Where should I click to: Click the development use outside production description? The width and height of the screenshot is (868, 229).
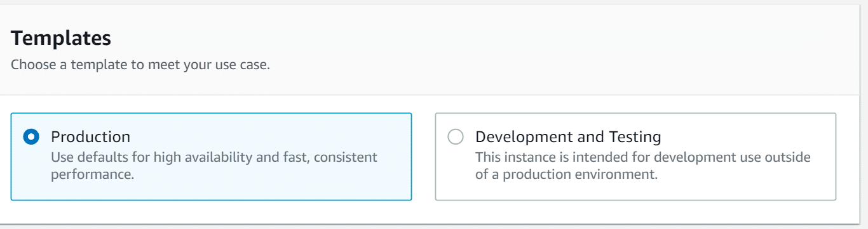pos(643,166)
